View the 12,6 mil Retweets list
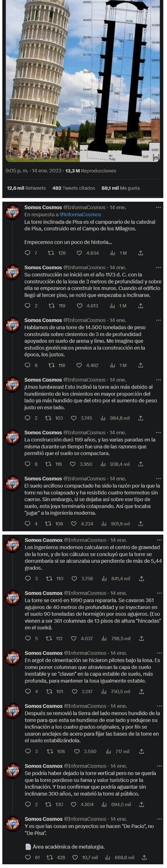 click(26, 188)
